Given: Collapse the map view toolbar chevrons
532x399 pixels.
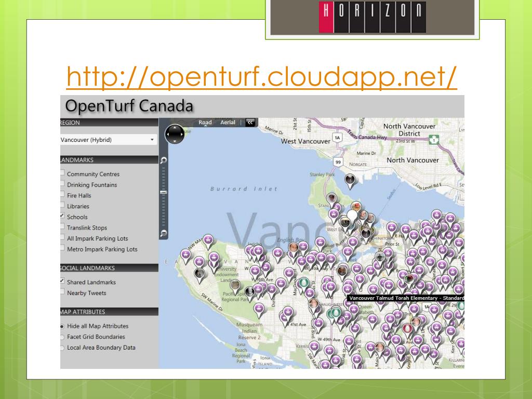Looking at the screenshot, I should pos(250,123).
